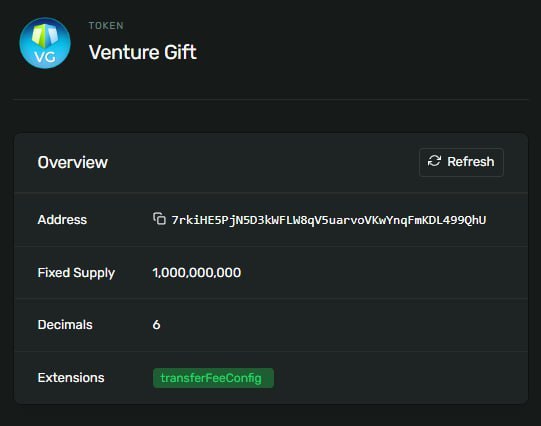Select the decimals value 6
This screenshot has height=426, width=541.
(x=156, y=325)
